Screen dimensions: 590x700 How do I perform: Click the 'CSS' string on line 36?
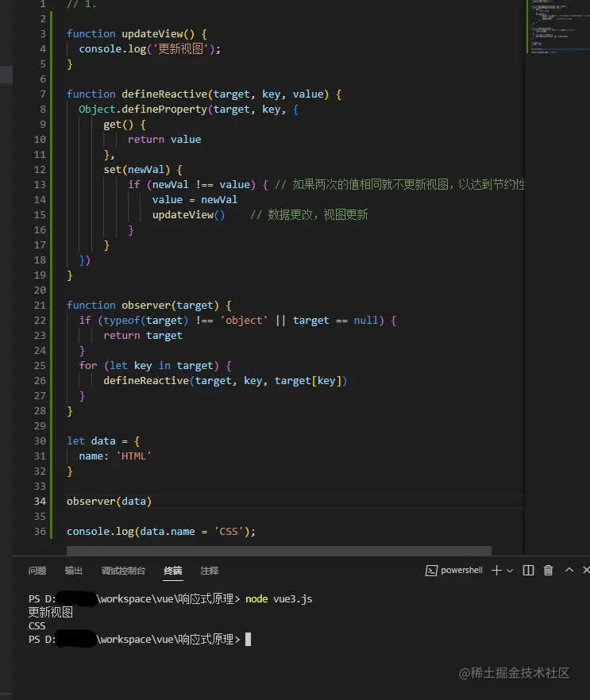[229, 532]
